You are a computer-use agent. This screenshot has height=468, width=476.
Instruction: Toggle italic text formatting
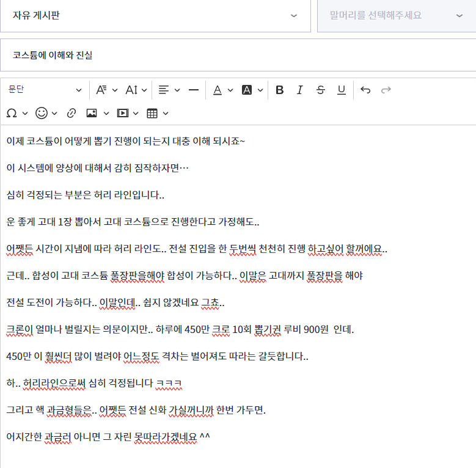[300, 90]
